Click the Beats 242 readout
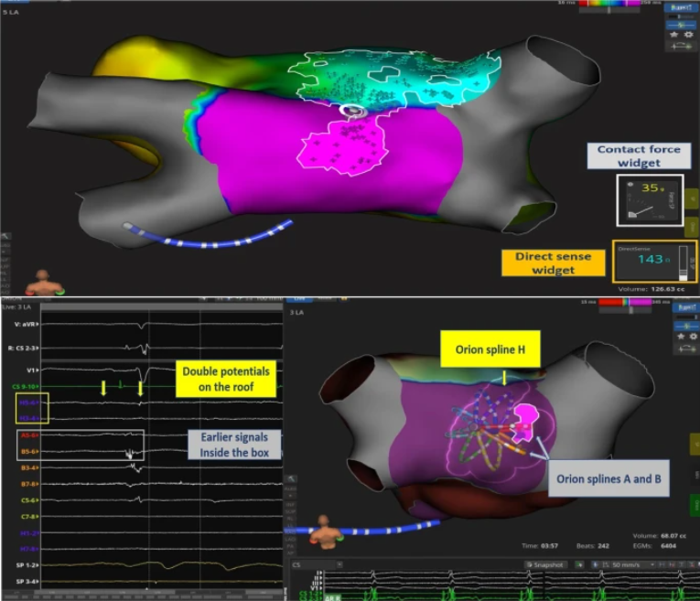The image size is (700, 601). coord(592,546)
